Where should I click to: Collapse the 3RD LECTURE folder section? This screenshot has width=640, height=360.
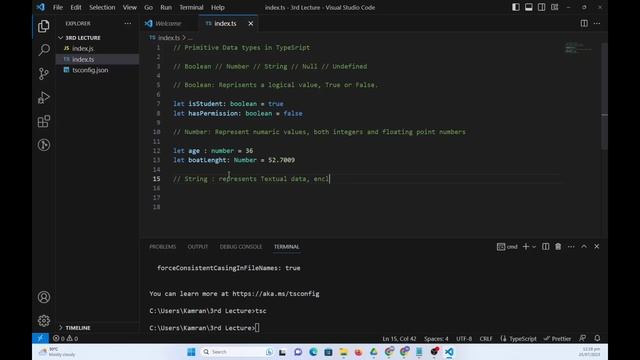(83, 38)
